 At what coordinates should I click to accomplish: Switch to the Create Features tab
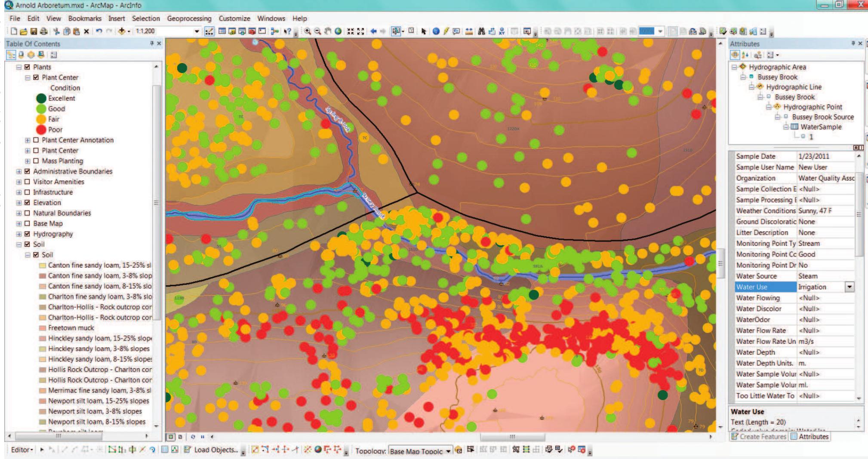[759, 437]
